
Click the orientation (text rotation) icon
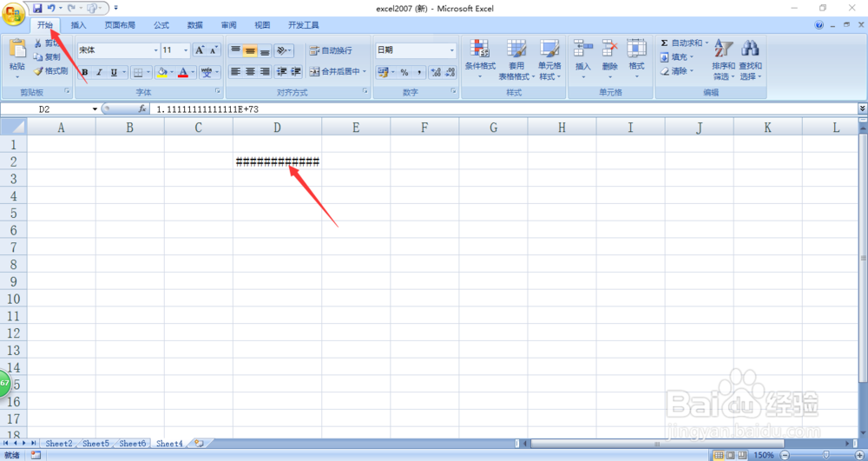(x=283, y=51)
